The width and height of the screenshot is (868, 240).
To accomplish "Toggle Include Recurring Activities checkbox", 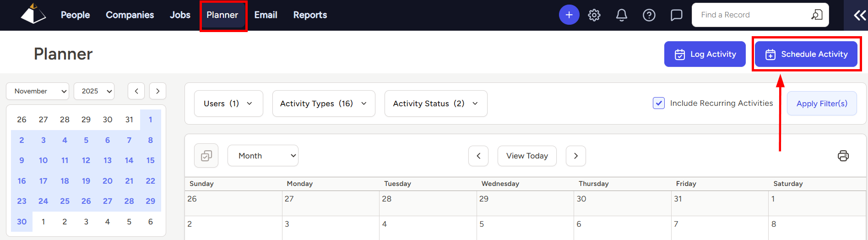I will 659,103.
